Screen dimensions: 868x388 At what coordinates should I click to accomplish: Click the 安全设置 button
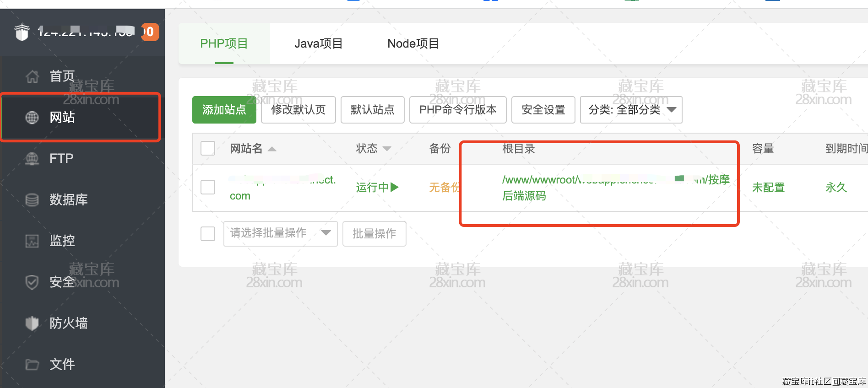[x=543, y=110]
